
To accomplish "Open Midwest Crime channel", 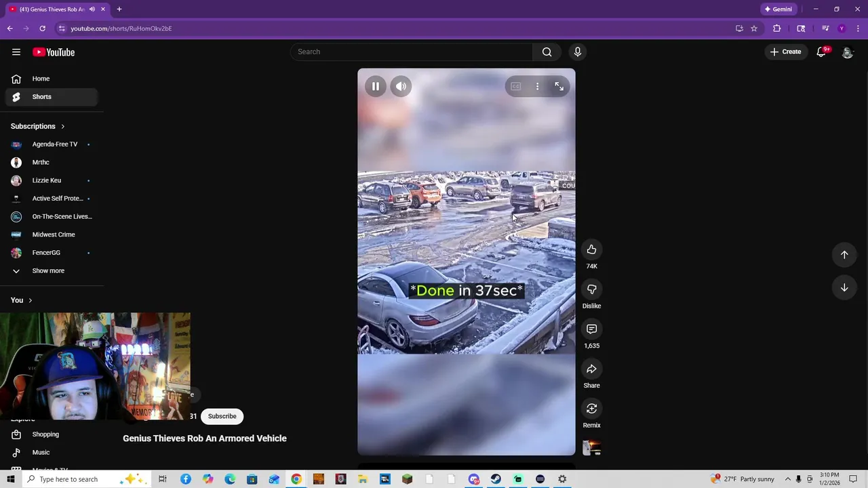I will click(x=52, y=235).
